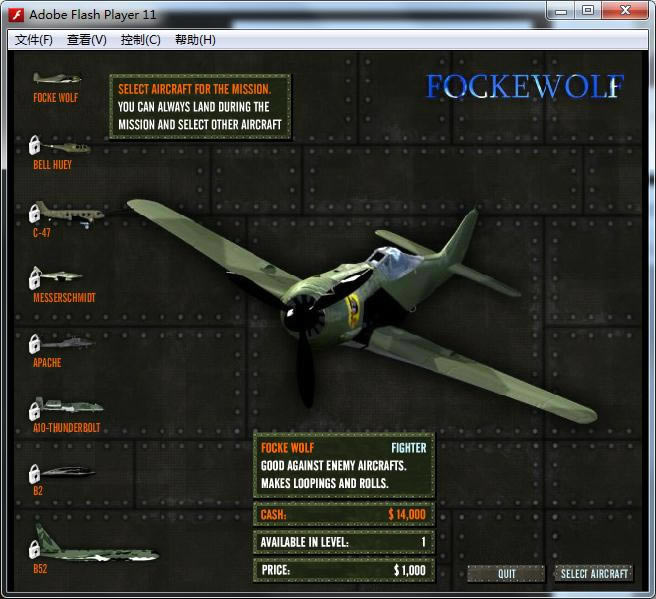The width and height of the screenshot is (656, 599).
Task: Click the CASH $14,000 display
Action: (x=343, y=514)
